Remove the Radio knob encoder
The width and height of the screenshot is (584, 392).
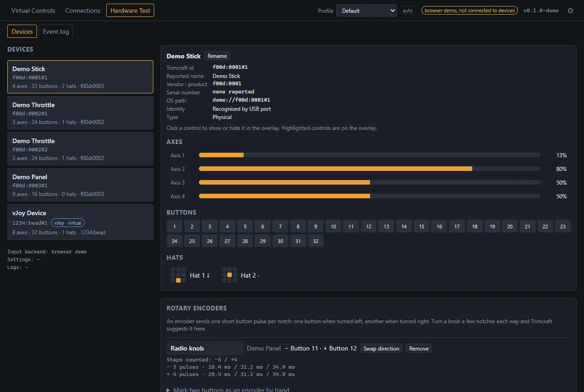(419, 349)
